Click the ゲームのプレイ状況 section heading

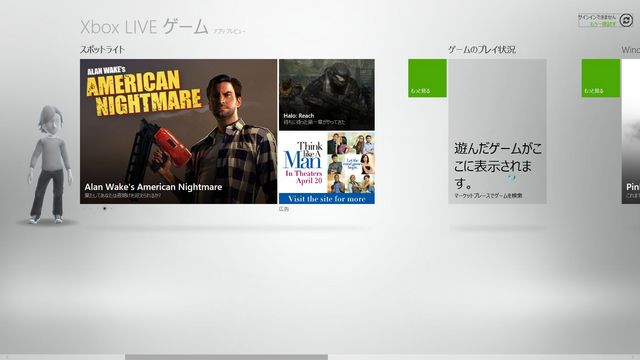[x=482, y=50]
